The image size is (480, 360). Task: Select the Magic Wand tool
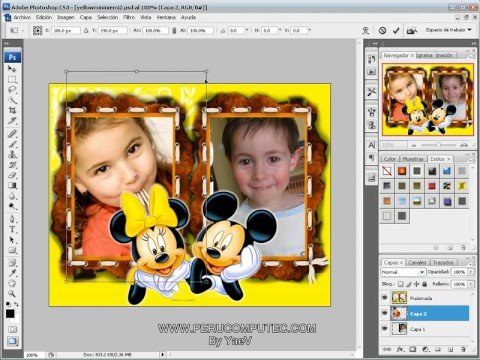click(12, 100)
